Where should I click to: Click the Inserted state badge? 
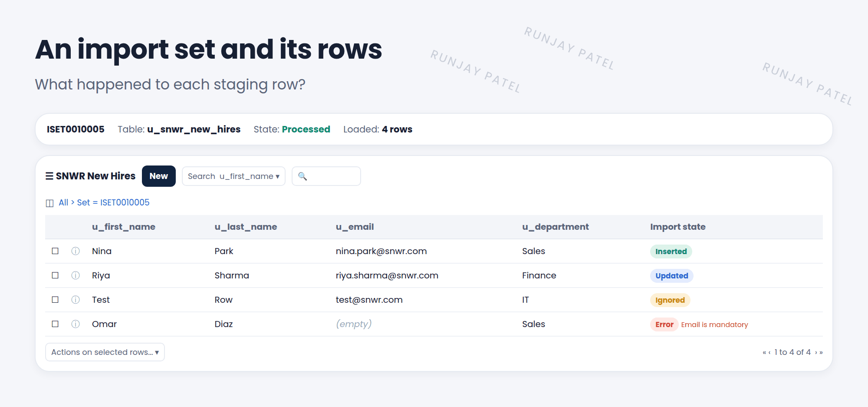coord(671,251)
